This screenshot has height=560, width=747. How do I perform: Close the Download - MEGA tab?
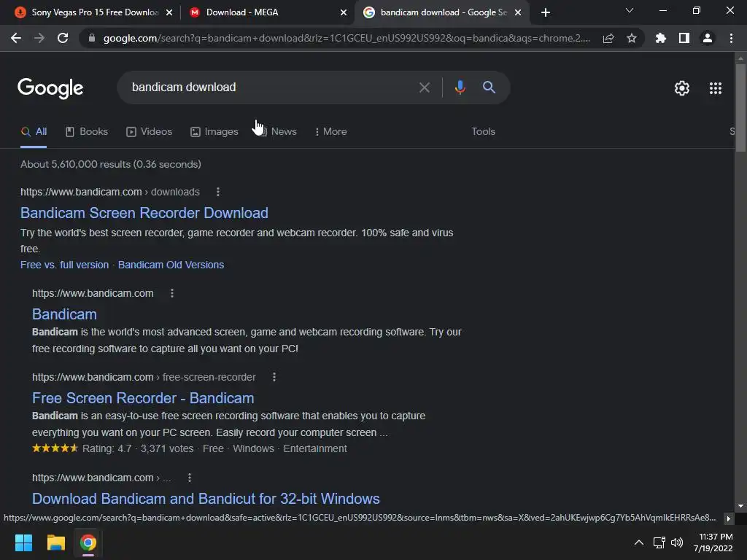click(344, 13)
